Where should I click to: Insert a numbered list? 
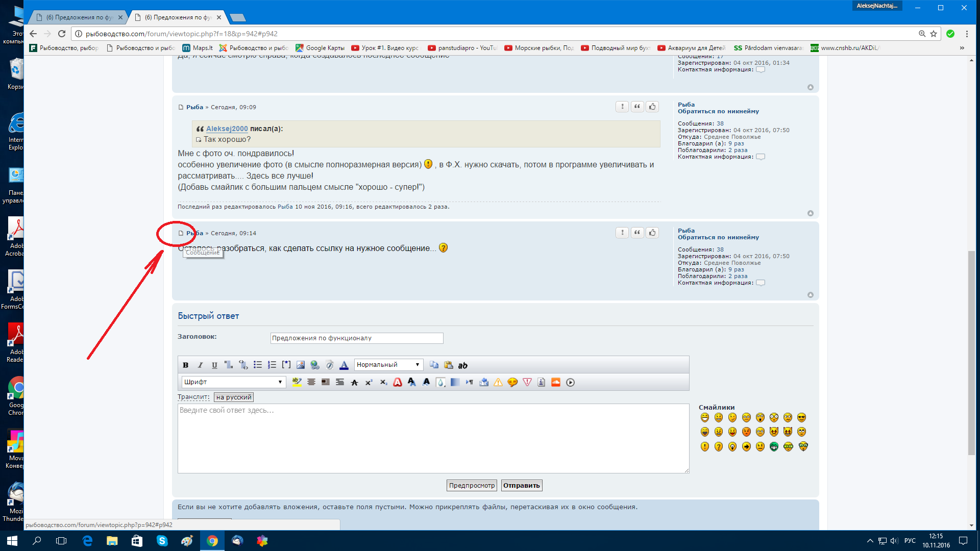click(272, 365)
